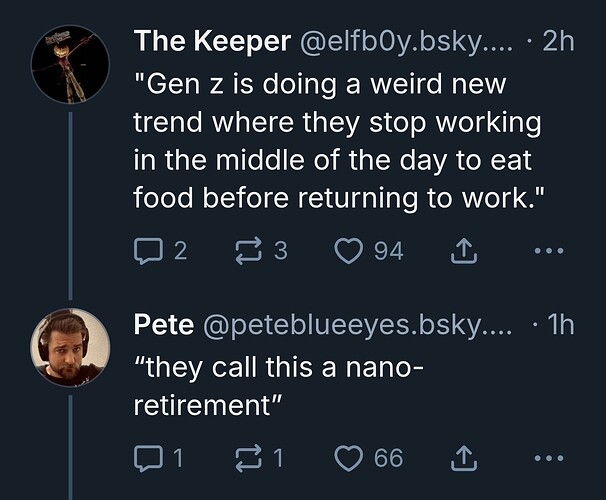The image size is (606, 500).
Task: Open the @peteblueeyes.bsky handle link
Action: tap(358, 325)
